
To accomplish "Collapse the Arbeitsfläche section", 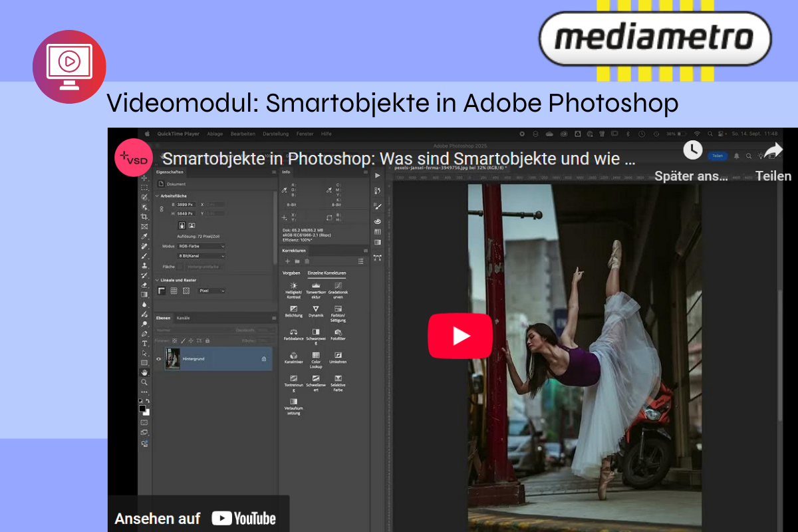I will [157, 196].
